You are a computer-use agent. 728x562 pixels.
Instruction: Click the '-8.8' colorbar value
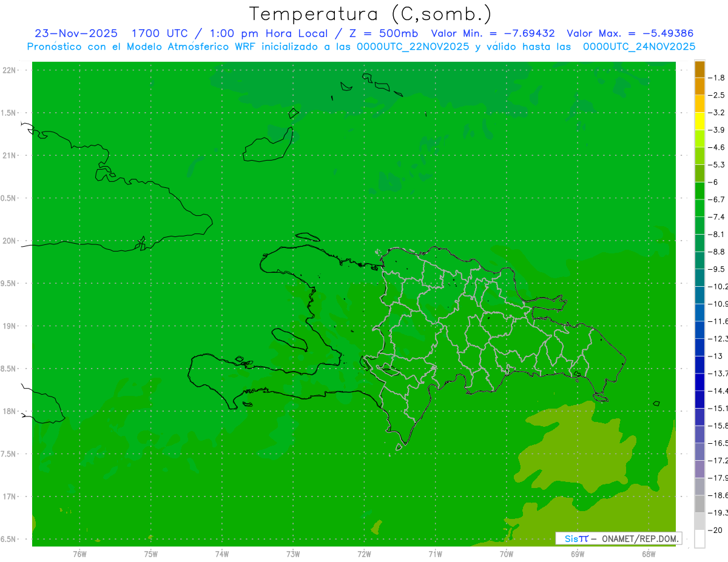pos(716,252)
